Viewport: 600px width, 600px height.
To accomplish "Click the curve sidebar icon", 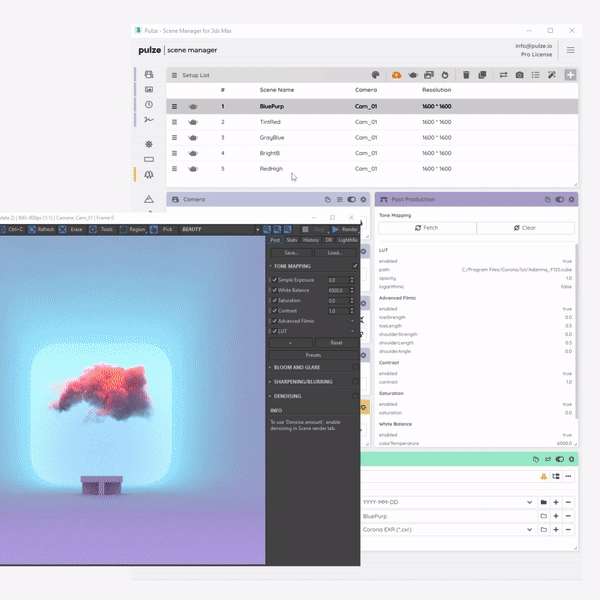I will [x=149, y=119].
